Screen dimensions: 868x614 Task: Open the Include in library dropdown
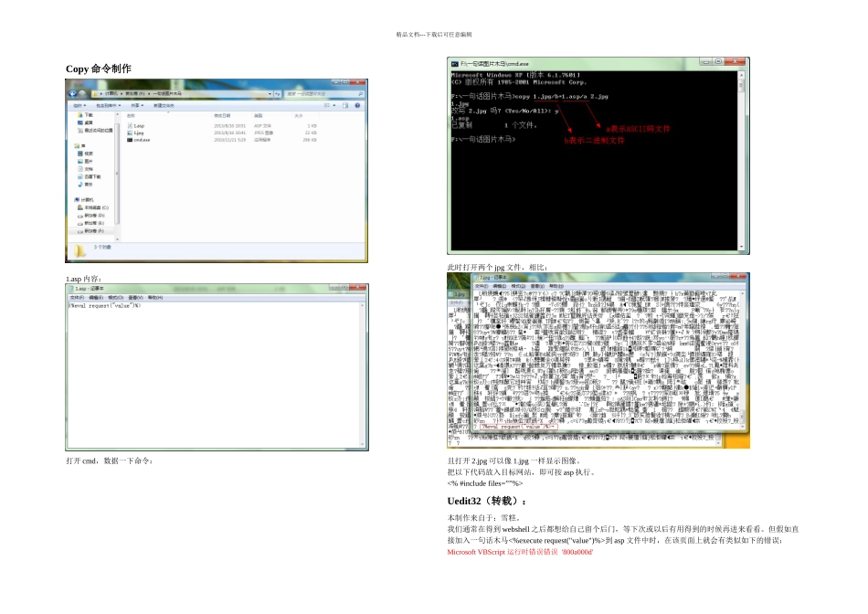point(109,105)
